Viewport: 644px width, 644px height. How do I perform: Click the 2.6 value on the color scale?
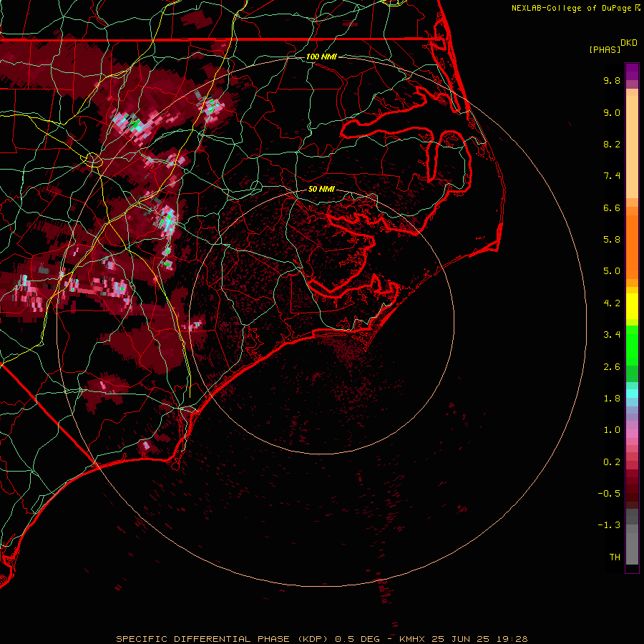pos(612,367)
